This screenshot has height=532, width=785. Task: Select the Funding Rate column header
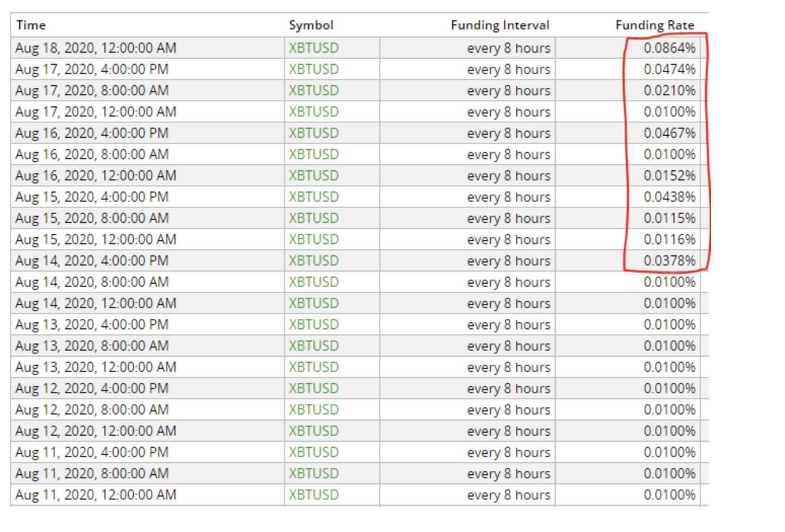point(654,25)
